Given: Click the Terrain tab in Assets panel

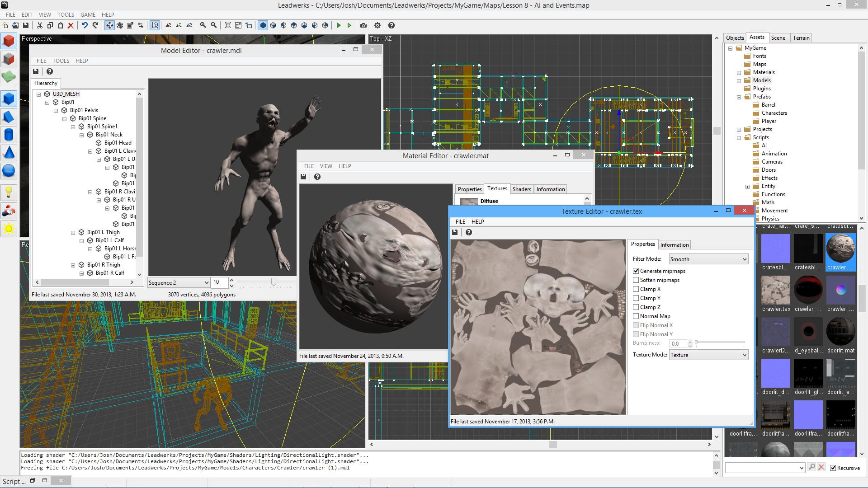Looking at the screenshot, I should 800,37.
